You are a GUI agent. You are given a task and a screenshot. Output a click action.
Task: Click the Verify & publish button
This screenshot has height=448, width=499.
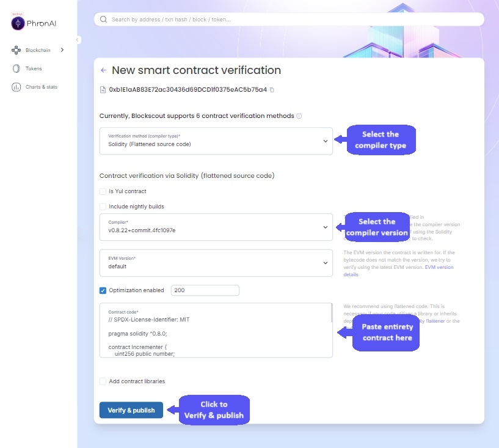(131, 410)
